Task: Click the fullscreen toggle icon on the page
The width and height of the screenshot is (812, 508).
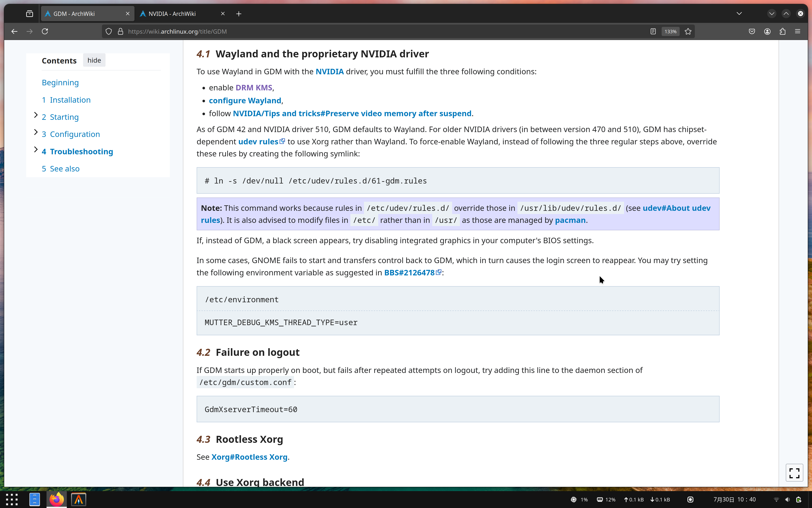Action: [794, 473]
